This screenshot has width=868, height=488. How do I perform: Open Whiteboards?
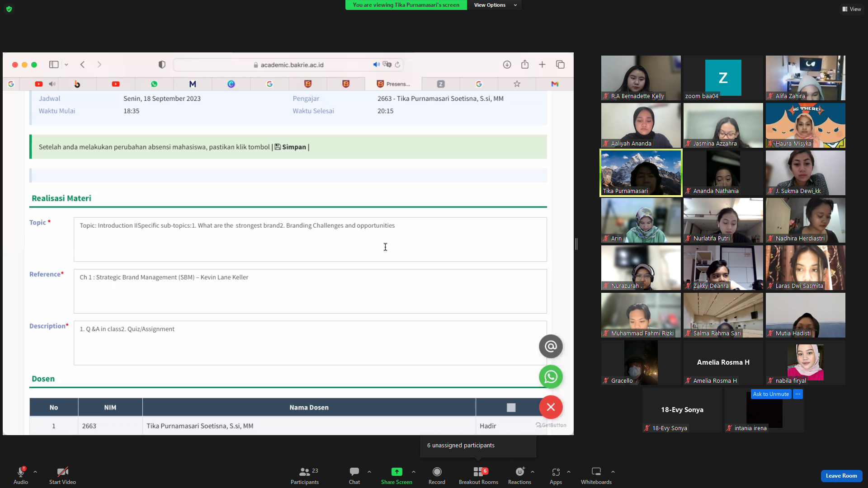coord(596,475)
